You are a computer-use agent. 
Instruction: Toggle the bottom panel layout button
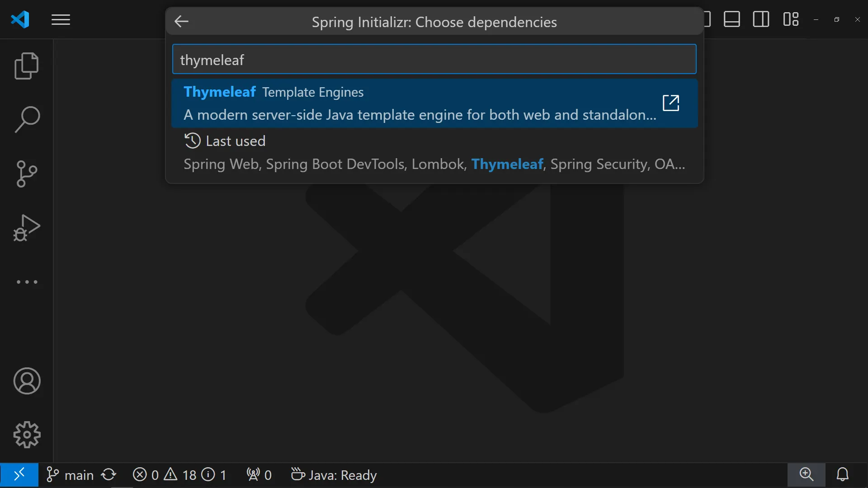click(x=731, y=19)
